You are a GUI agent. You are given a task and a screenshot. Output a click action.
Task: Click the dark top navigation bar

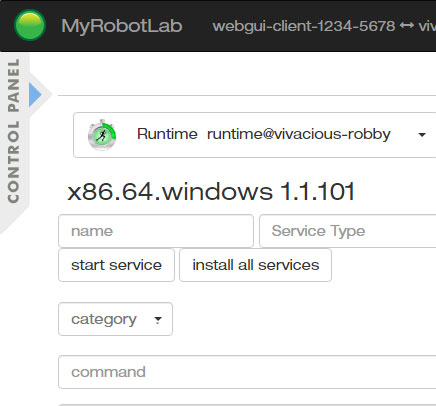(218, 26)
